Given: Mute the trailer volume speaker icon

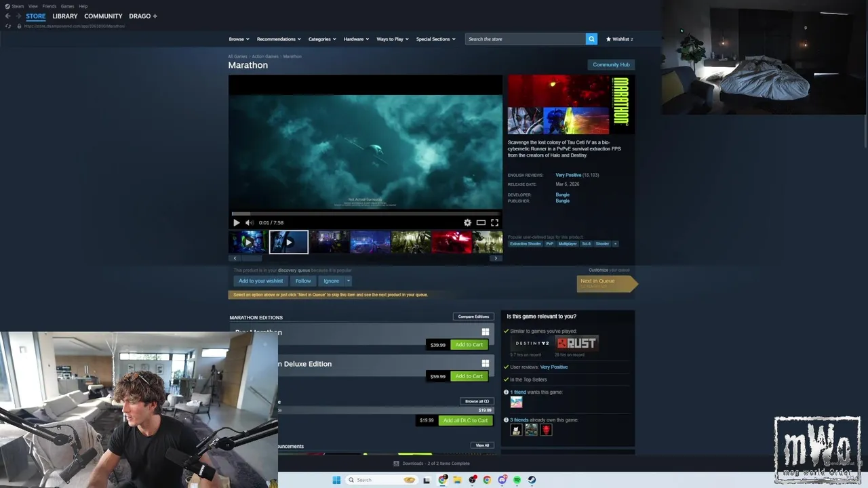Looking at the screenshot, I should click(x=249, y=222).
